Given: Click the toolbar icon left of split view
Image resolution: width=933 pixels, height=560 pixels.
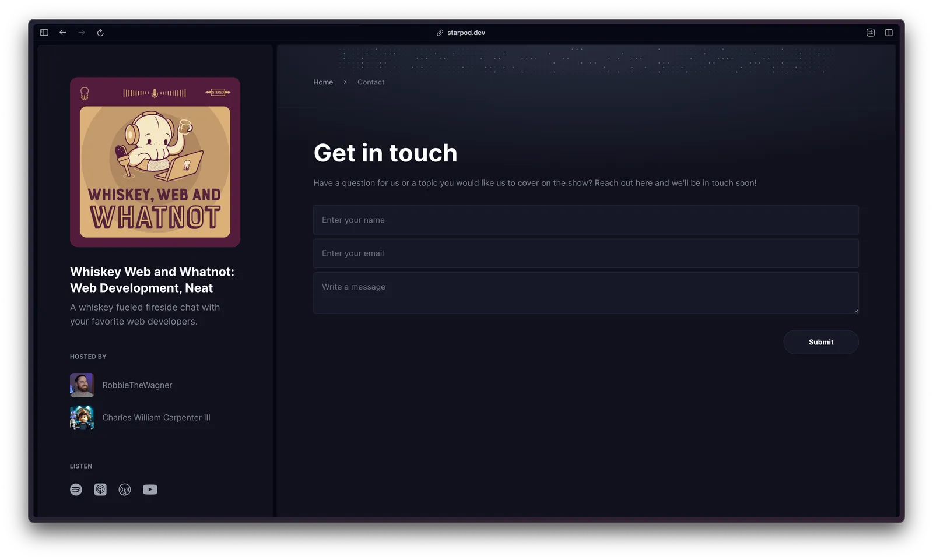Looking at the screenshot, I should click(x=870, y=33).
